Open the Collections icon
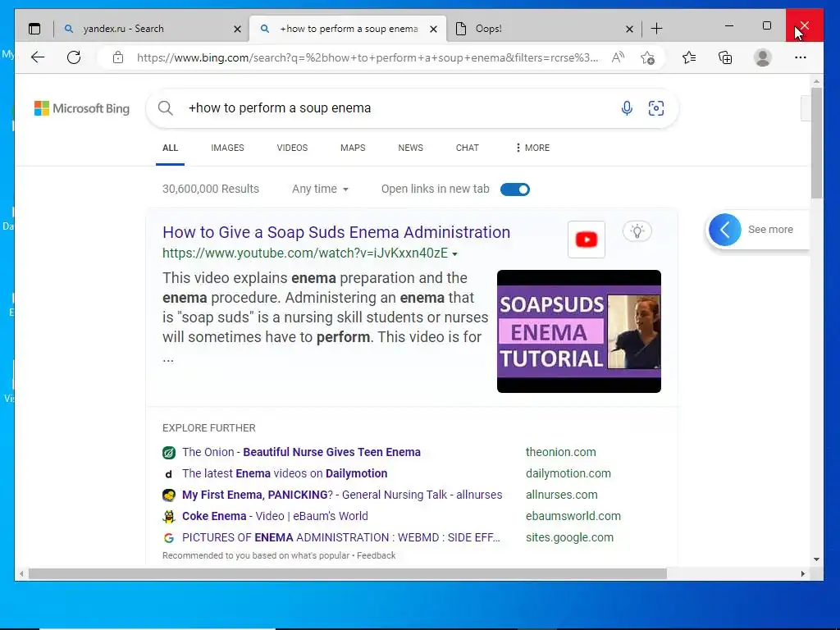 click(725, 57)
